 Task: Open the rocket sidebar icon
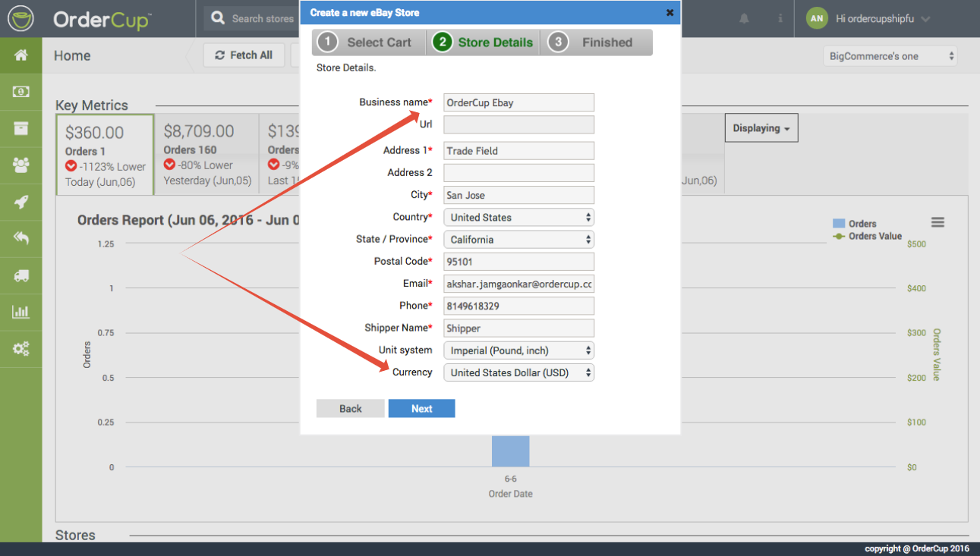[20, 202]
